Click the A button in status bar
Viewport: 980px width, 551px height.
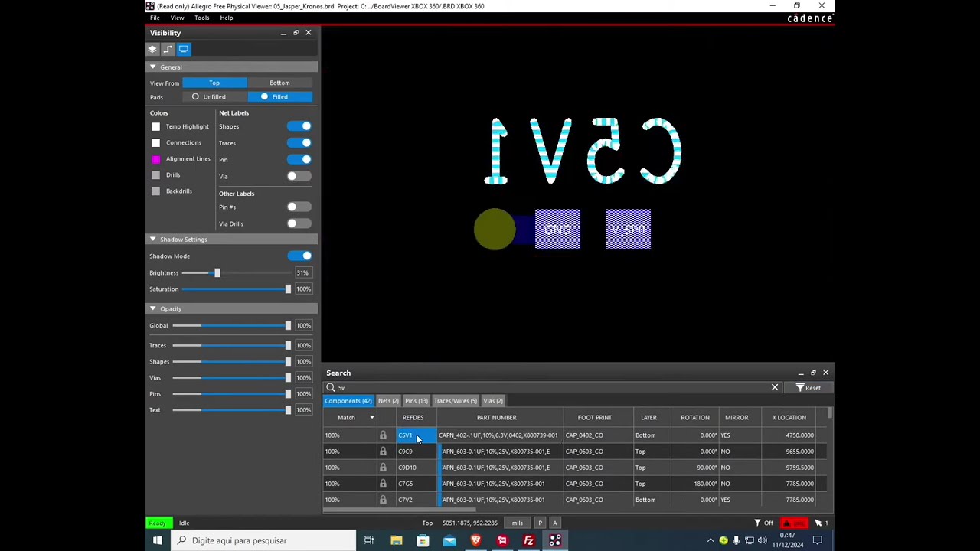point(555,523)
